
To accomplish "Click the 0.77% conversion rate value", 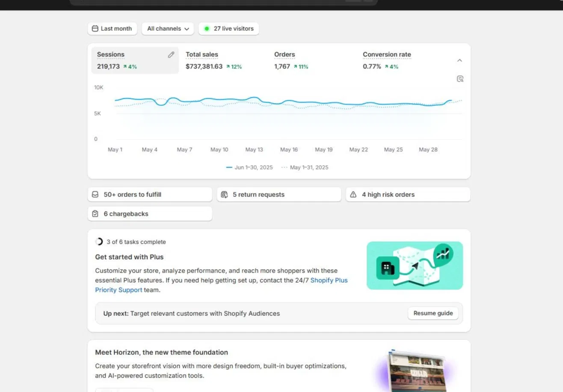I will click(x=372, y=66).
